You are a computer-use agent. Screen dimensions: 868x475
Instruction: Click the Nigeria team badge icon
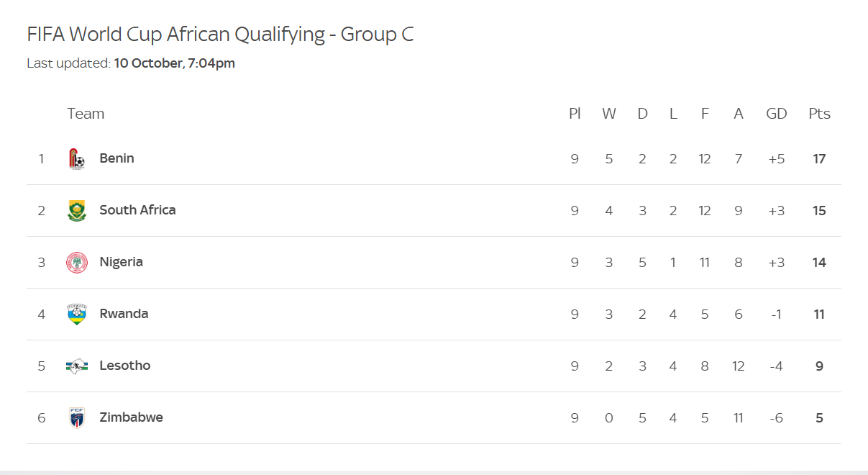pos(76,262)
